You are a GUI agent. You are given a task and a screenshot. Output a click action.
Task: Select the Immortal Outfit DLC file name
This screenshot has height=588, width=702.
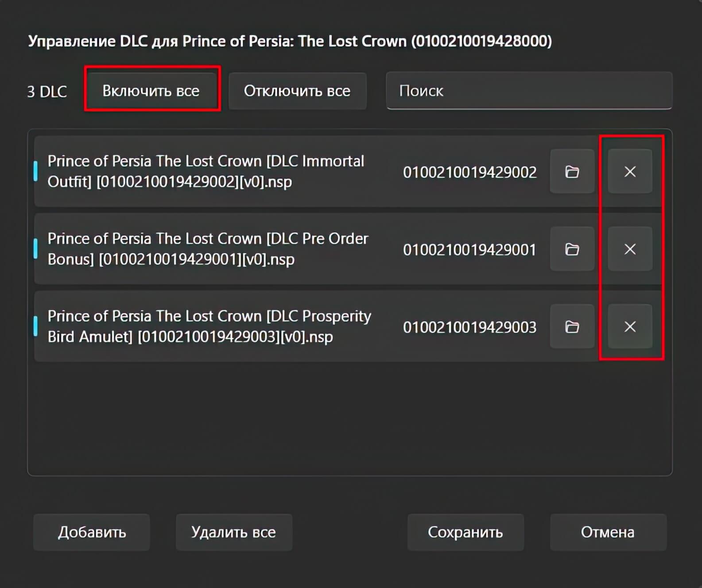point(206,171)
